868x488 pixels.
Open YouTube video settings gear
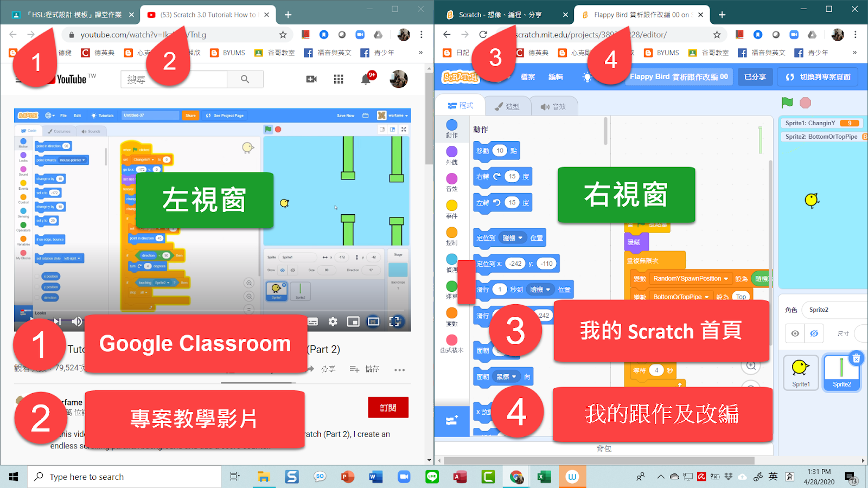tap(333, 322)
